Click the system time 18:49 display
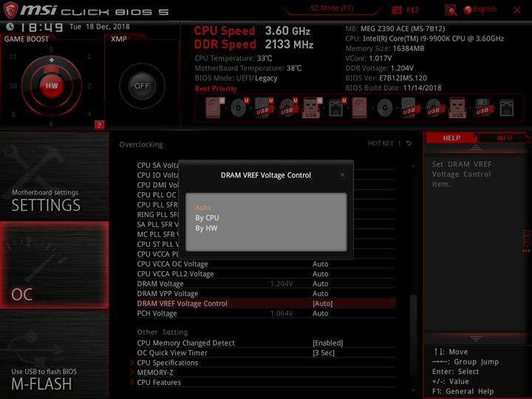 coord(41,27)
